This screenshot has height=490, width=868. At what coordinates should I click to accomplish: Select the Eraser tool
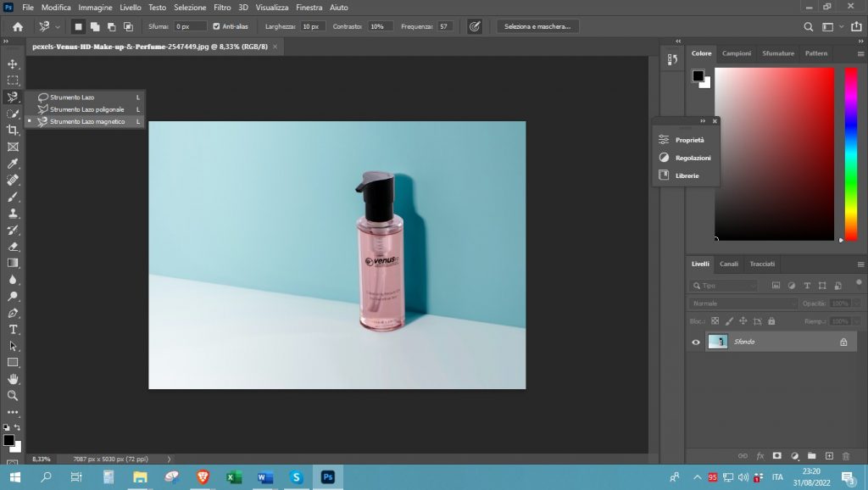tap(13, 247)
